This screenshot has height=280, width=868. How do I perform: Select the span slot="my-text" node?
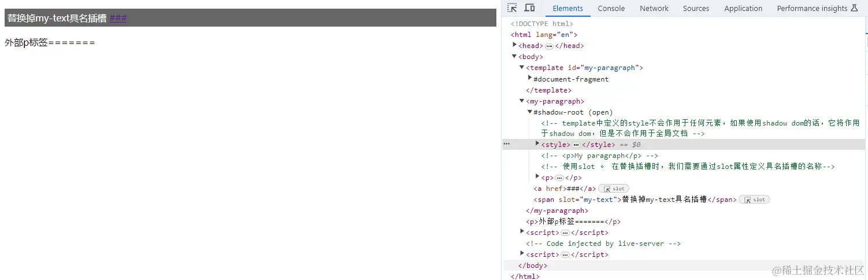pos(635,200)
